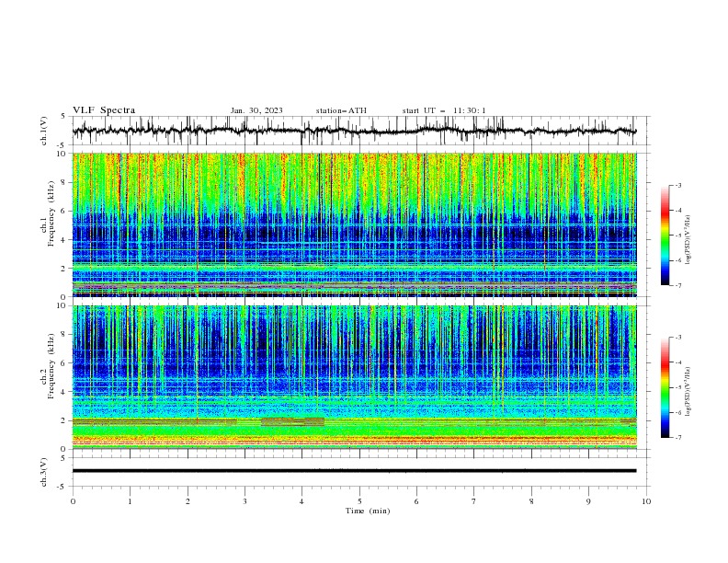728x563 pixels.
Task: Click the -7 label on ch.2 colorbar
Action: pos(677,438)
